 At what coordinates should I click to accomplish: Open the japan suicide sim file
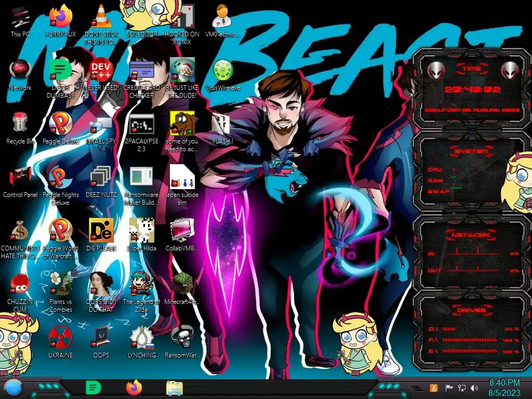tap(182, 185)
